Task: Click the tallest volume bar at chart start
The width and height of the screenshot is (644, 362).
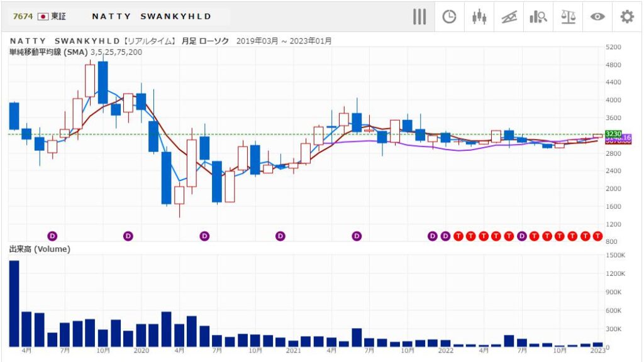Action: (x=14, y=304)
